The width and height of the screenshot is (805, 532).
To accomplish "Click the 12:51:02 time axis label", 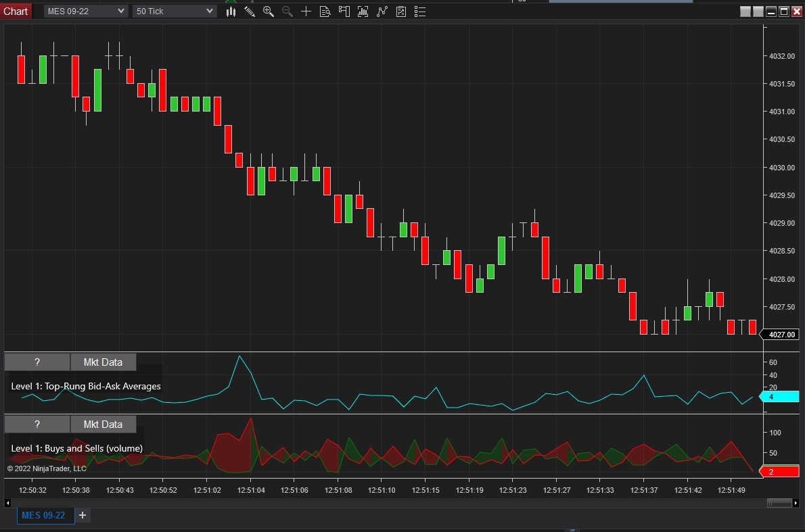I will tap(207, 490).
